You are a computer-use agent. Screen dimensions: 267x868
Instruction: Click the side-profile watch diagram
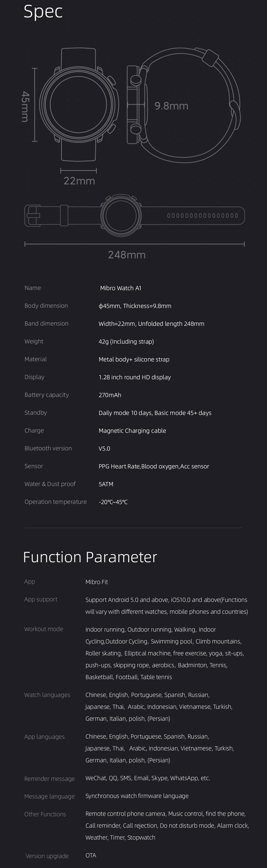point(184,105)
